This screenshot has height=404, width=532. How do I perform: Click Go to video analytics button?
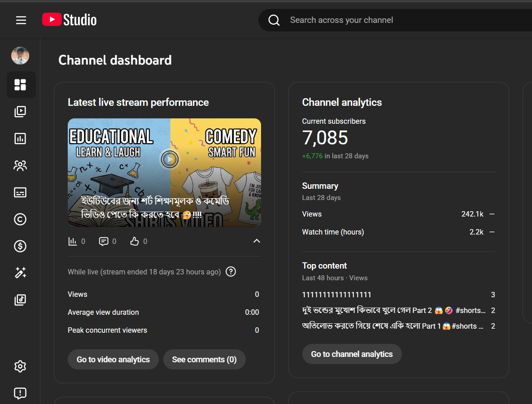(113, 360)
